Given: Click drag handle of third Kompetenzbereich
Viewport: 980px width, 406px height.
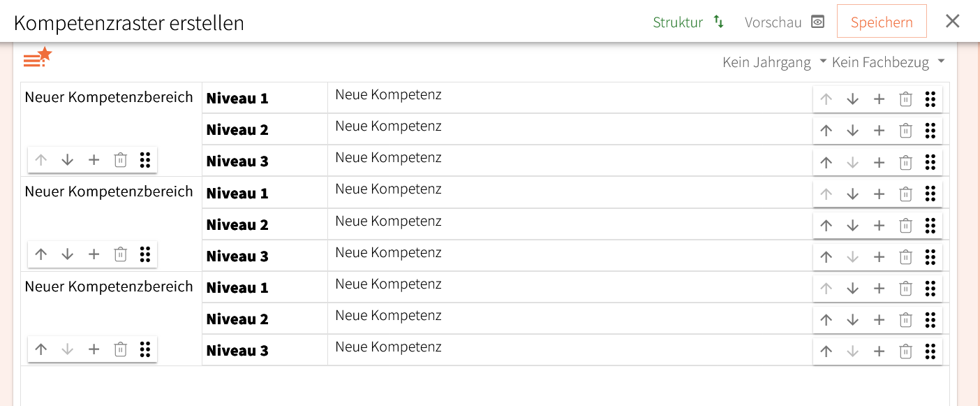Looking at the screenshot, I should point(145,349).
